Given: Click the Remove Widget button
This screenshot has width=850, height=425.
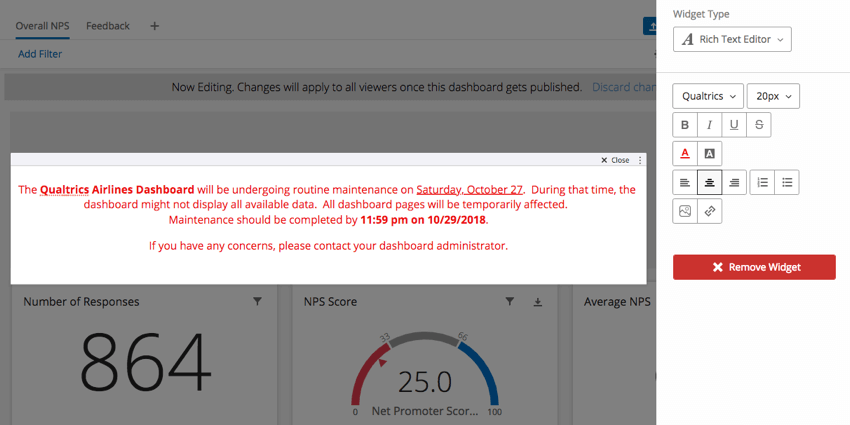Looking at the screenshot, I should pos(754,267).
